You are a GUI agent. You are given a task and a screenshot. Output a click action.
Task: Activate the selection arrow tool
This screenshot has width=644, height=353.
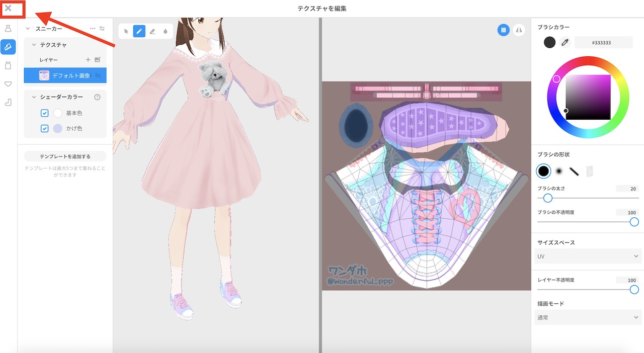125,31
